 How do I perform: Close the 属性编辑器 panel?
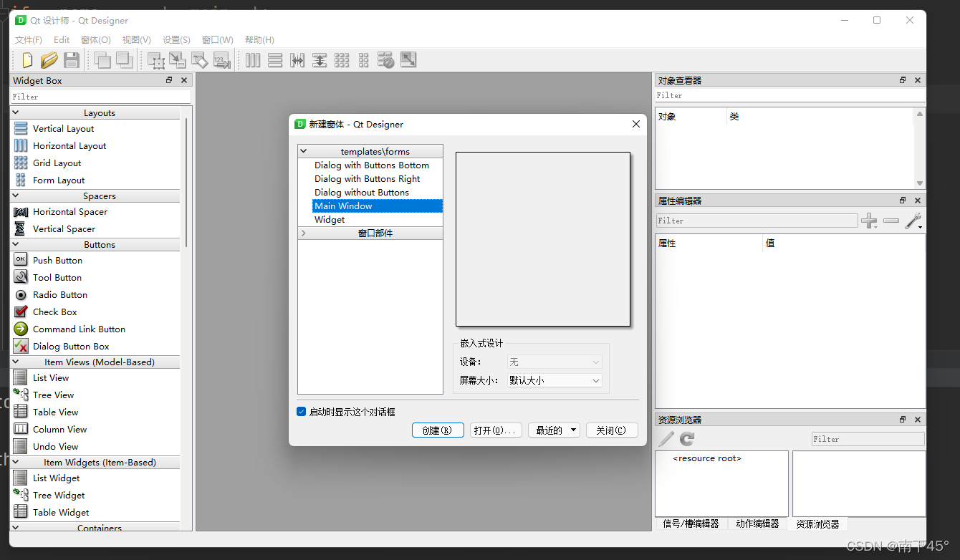pyautogui.click(x=918, y=201)
